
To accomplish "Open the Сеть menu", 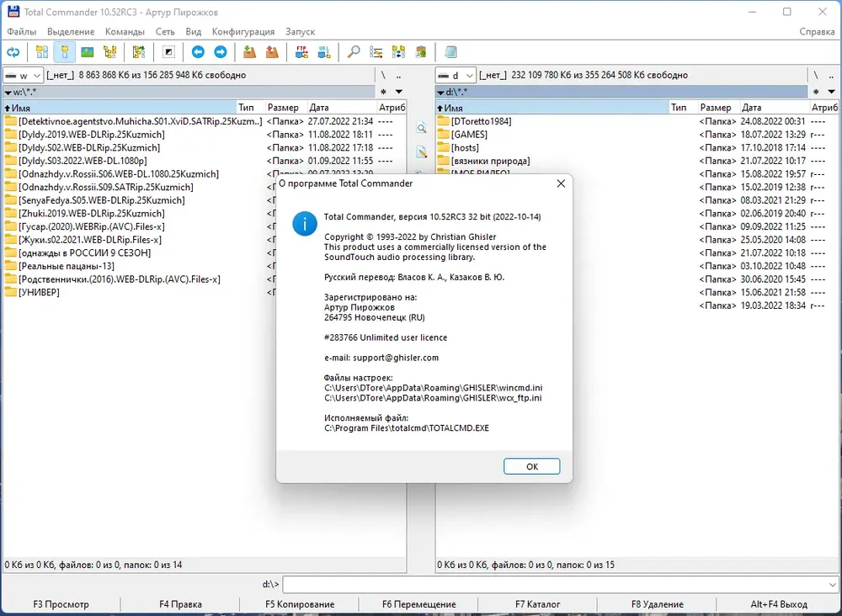I will (x=165, y=32).
